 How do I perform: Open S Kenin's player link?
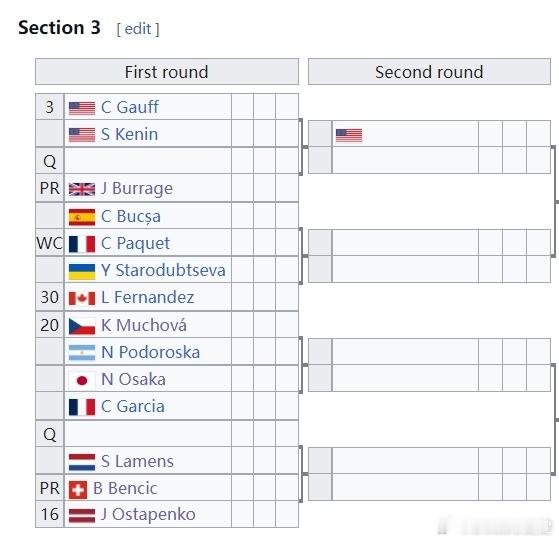[129, 134]
